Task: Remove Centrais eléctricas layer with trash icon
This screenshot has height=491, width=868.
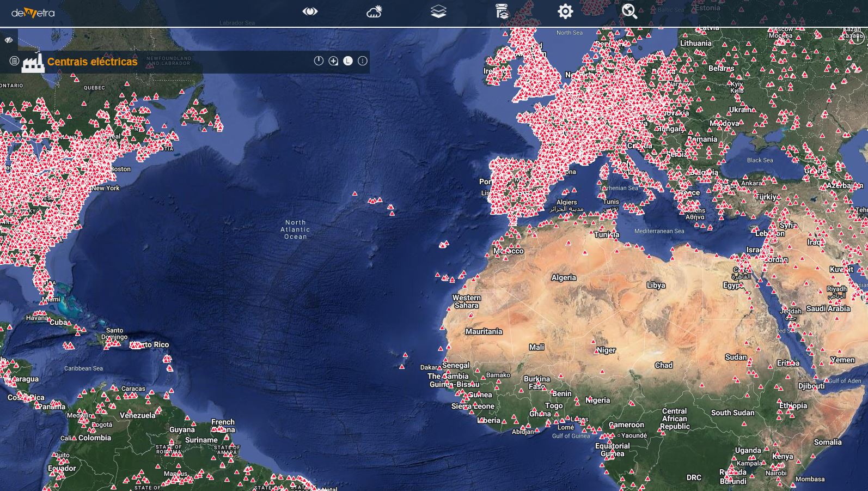Action: (14, 61)
